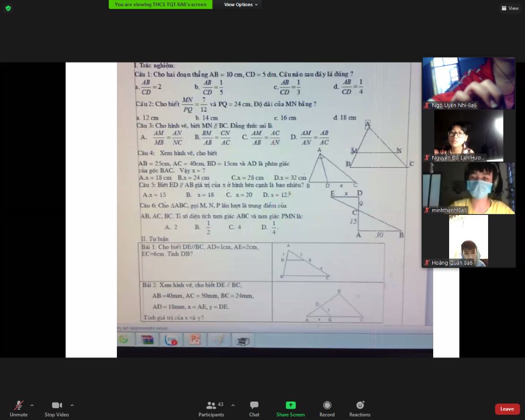
Task: Open the Participants panel
Action: click(211, 409)
